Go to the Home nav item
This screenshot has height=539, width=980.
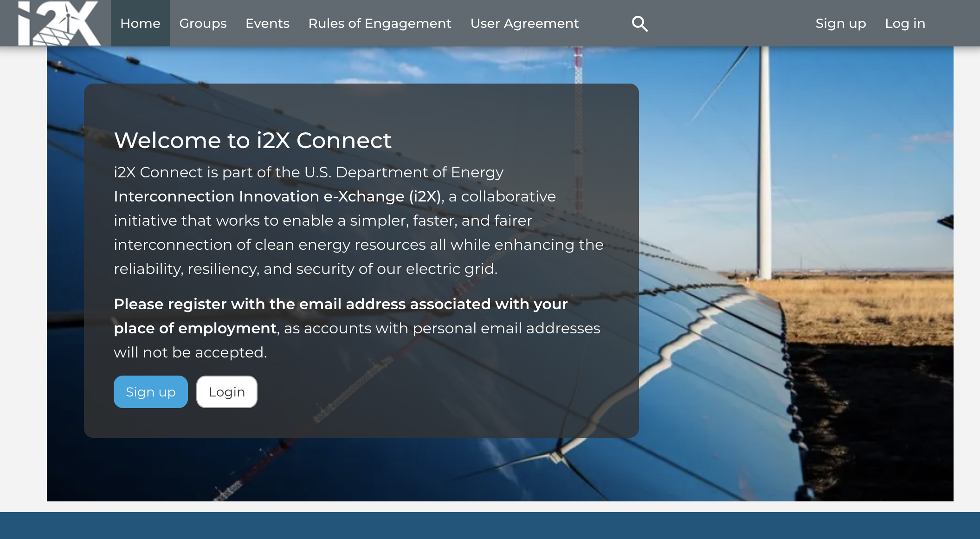pyautogui.click(x=140, y=23)
